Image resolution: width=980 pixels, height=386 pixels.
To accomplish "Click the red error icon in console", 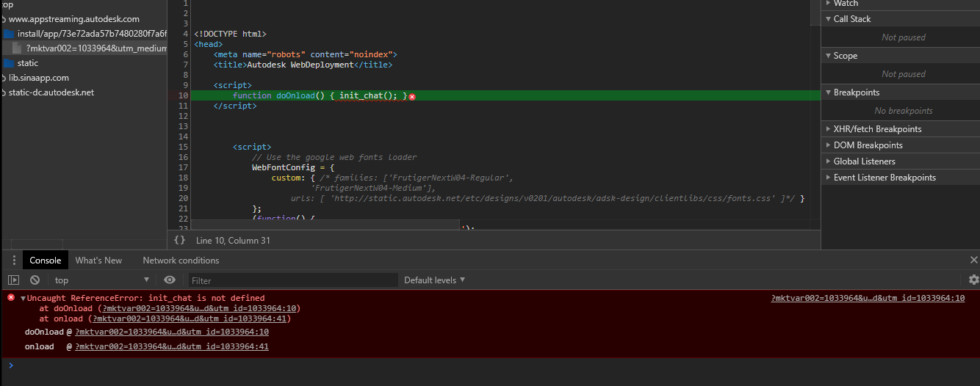I will coord(11,297).
